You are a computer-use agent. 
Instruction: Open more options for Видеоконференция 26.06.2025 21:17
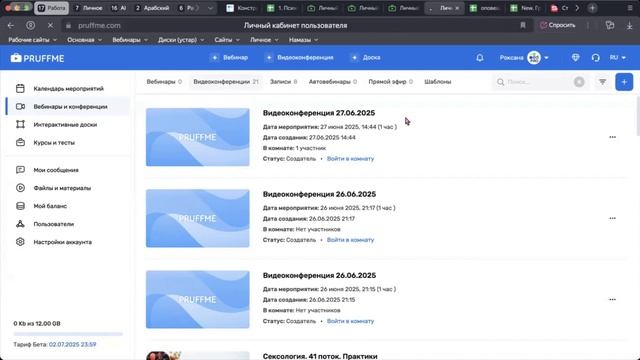click(x=612, y=218)
